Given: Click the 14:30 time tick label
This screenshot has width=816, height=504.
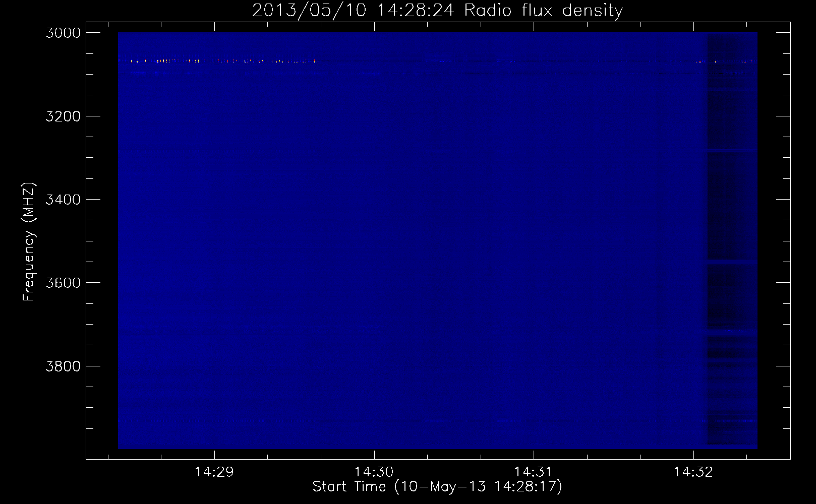Looking at the screenshot, I should pyautogui.click(x=374, y=472).
